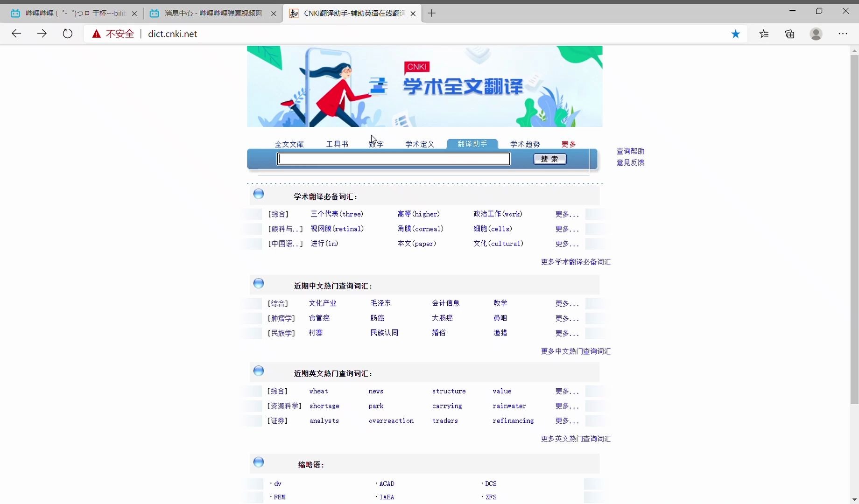Open the structure hot word

coord(449,391)
